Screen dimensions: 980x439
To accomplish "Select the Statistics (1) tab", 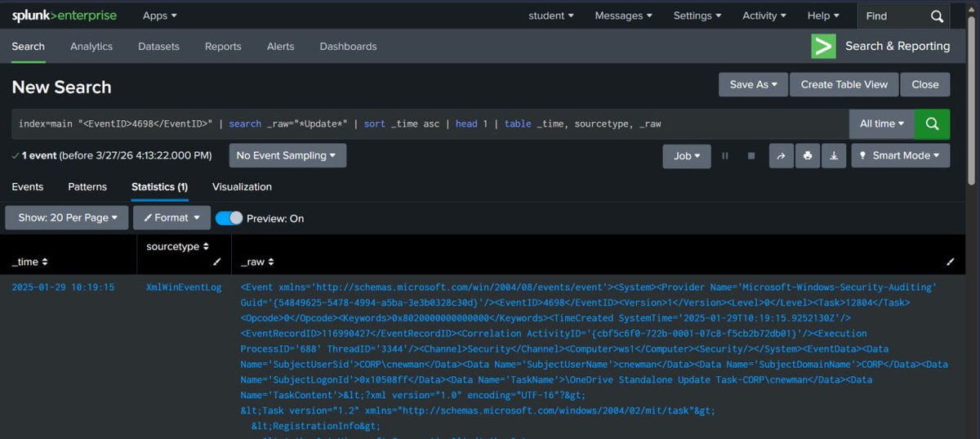I will pos(159,186).
